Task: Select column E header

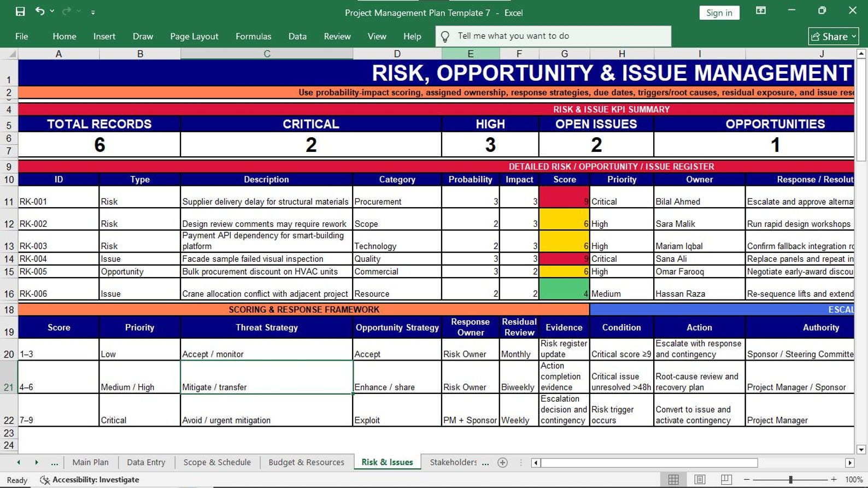Action: point(470,54)
